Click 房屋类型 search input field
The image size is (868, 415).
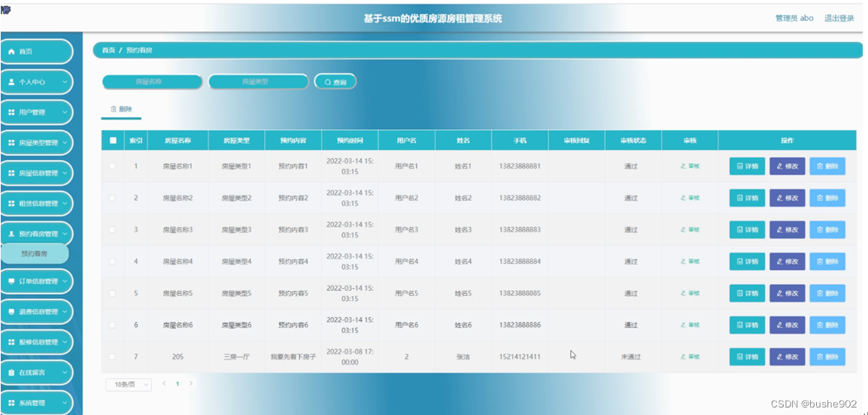click(x=258, y=82)
